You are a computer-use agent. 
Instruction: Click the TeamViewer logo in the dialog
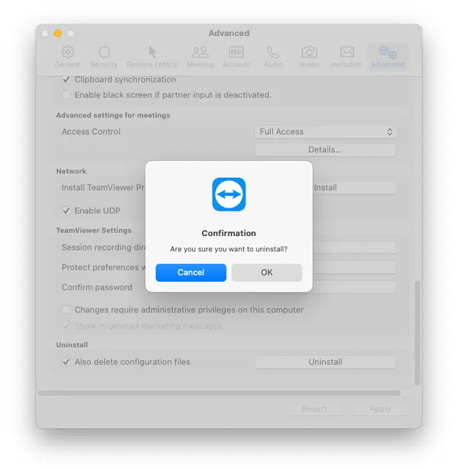(x=229, y=194)
